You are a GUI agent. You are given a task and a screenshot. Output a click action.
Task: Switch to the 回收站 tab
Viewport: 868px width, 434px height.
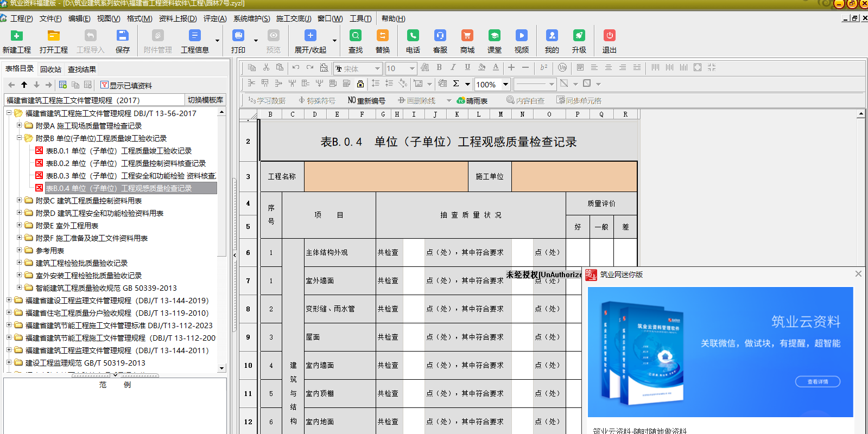click(x=50, y=69)
